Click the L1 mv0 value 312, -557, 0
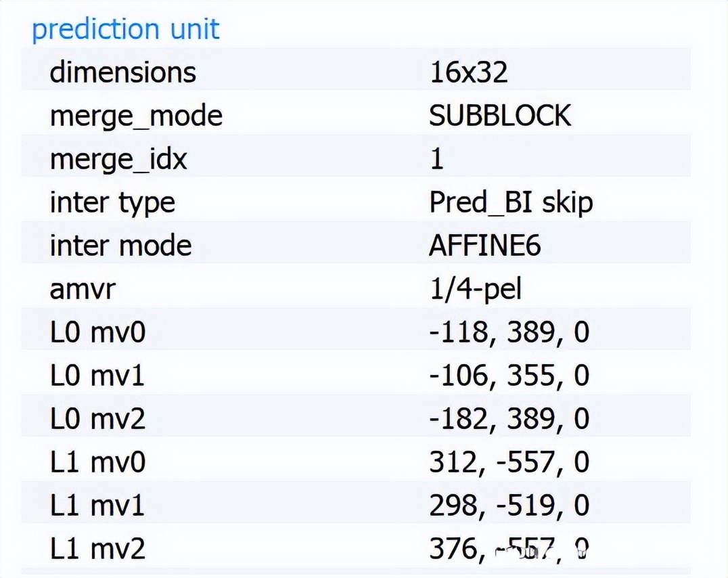 (x=509, y=462)
